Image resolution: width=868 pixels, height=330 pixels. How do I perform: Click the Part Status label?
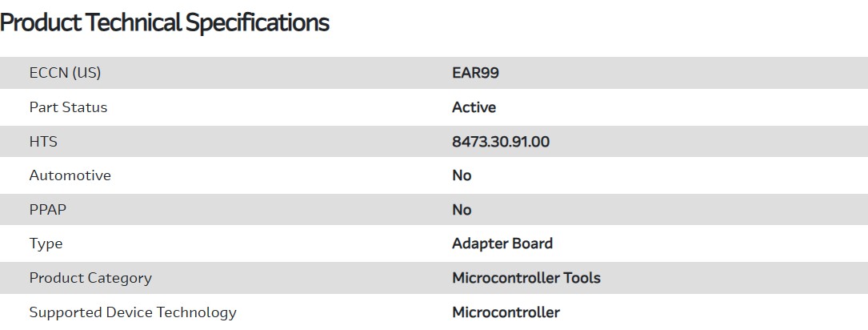coord(68,107)
